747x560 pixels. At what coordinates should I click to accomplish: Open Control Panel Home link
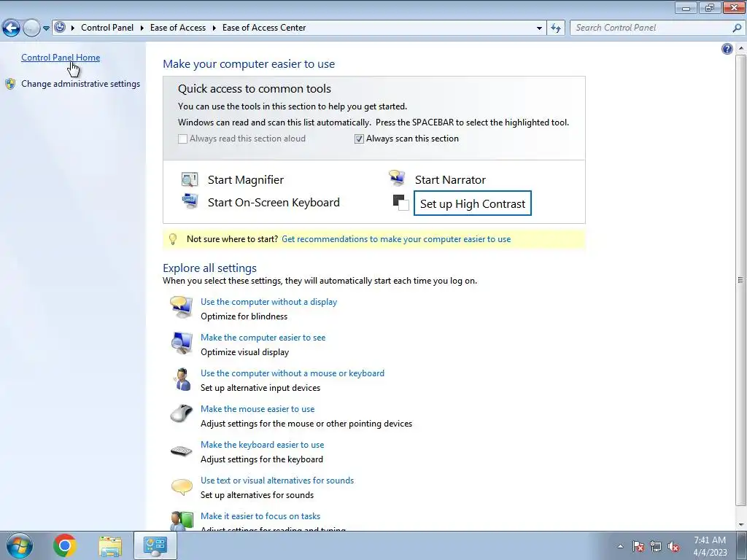click(x=61, y=58)
